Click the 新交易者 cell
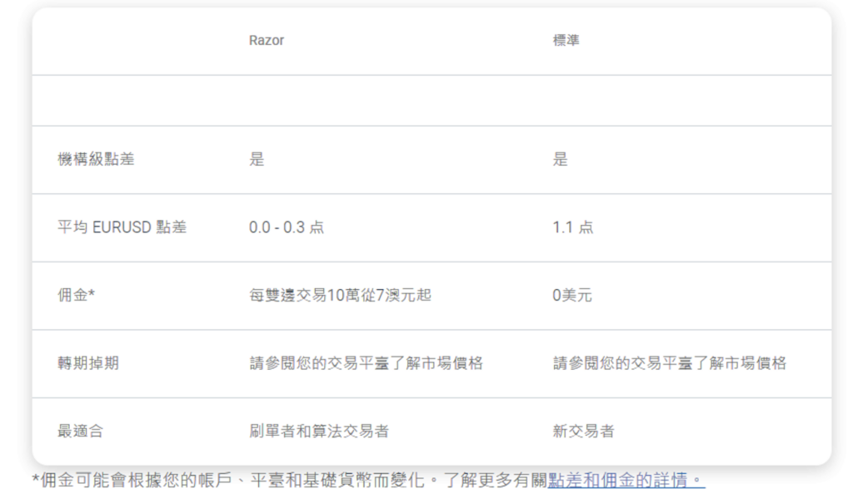Viewport: 853px width, 504px height. pos(583,432)
